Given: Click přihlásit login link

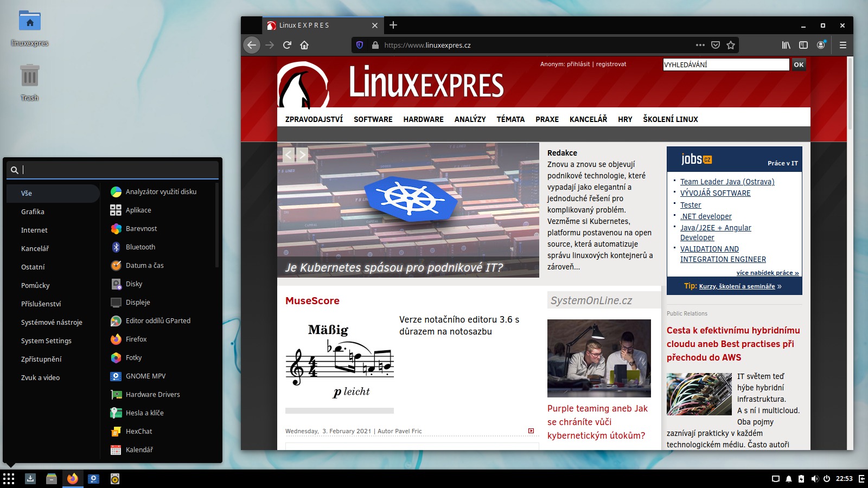Looking at the screenshot, I should [x=578, y=64].
